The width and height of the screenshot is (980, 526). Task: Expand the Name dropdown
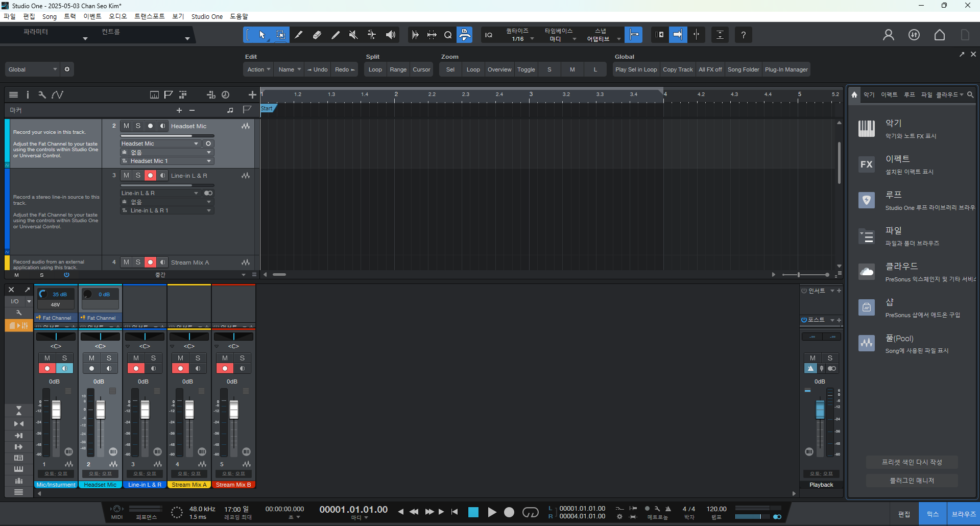click(x=289, y=69)
